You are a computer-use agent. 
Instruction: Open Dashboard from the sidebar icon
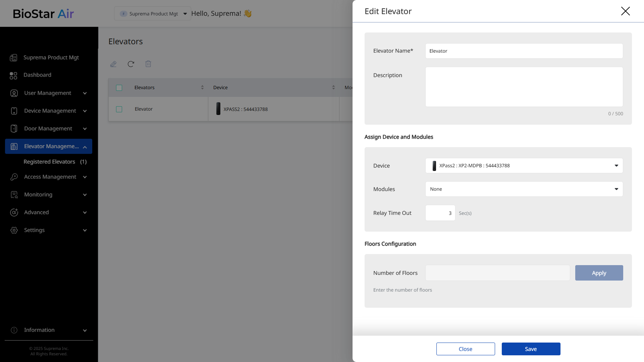(13, 75)
